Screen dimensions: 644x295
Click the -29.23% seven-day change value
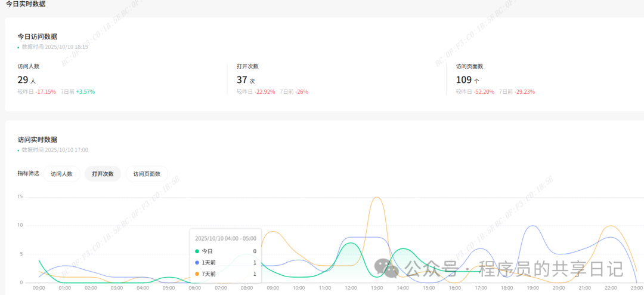[x=525, y=92]
